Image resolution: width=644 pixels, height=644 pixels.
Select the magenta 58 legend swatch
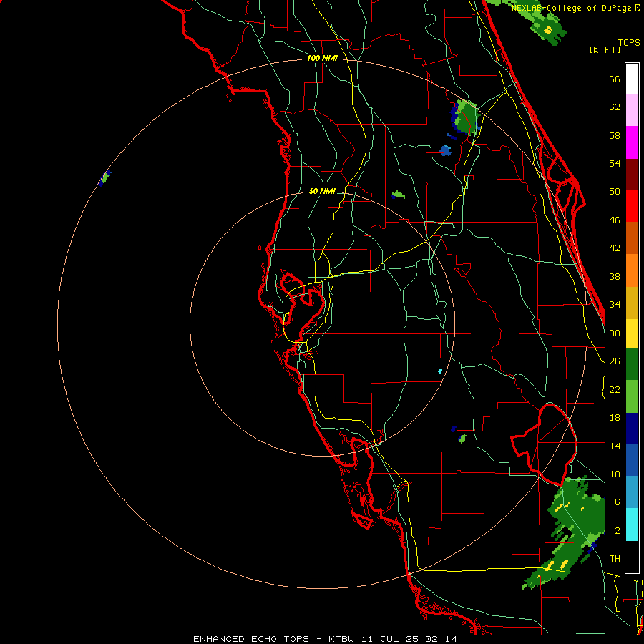(632, 142)
